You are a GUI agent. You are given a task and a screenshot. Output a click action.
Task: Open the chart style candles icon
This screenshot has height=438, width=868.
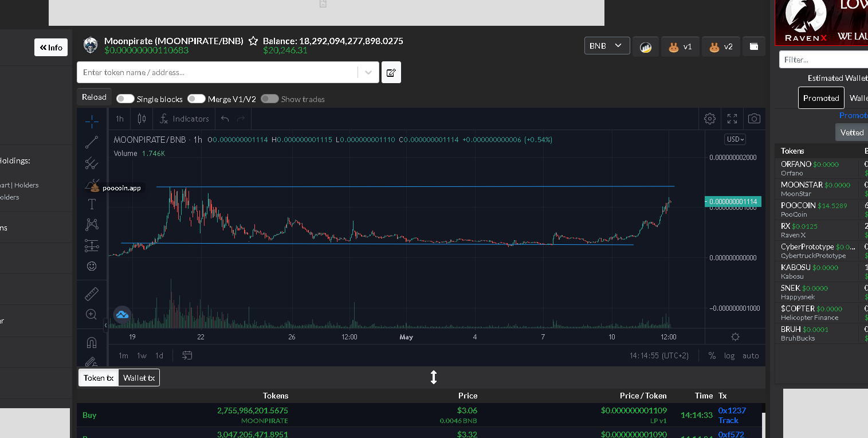pyautogui.click(x=142, y=119)
